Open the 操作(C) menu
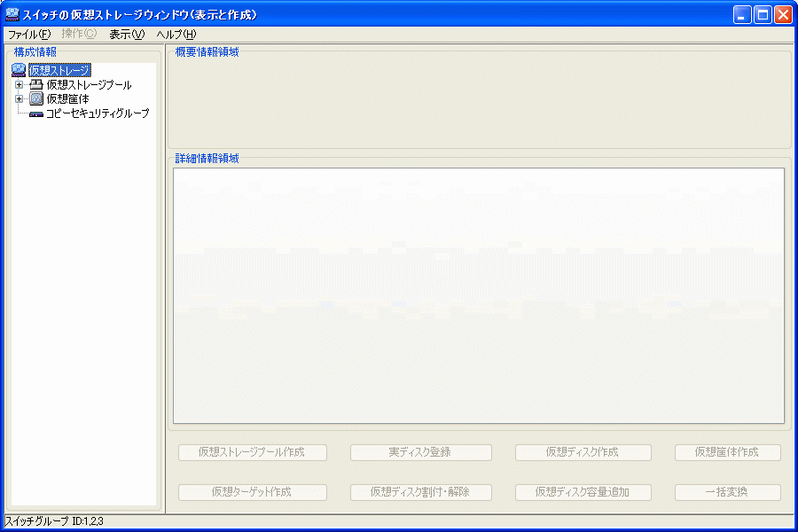 click(79, 34)
